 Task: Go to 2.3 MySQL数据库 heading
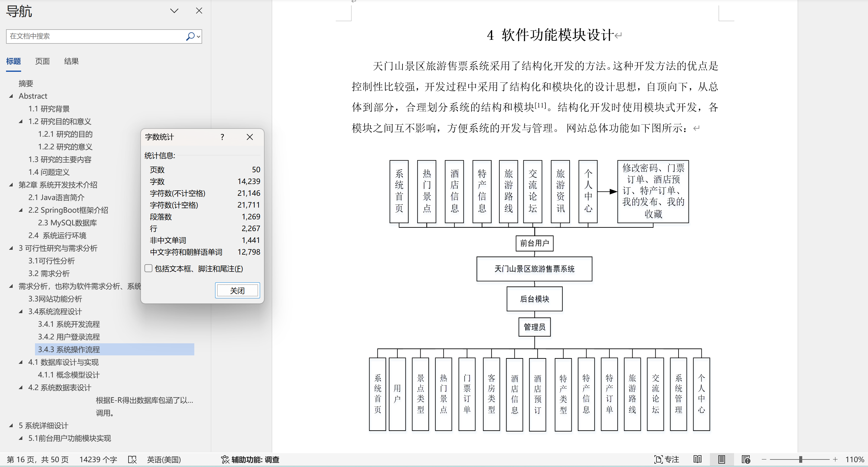pyautogui.click(x=67, y=223)
